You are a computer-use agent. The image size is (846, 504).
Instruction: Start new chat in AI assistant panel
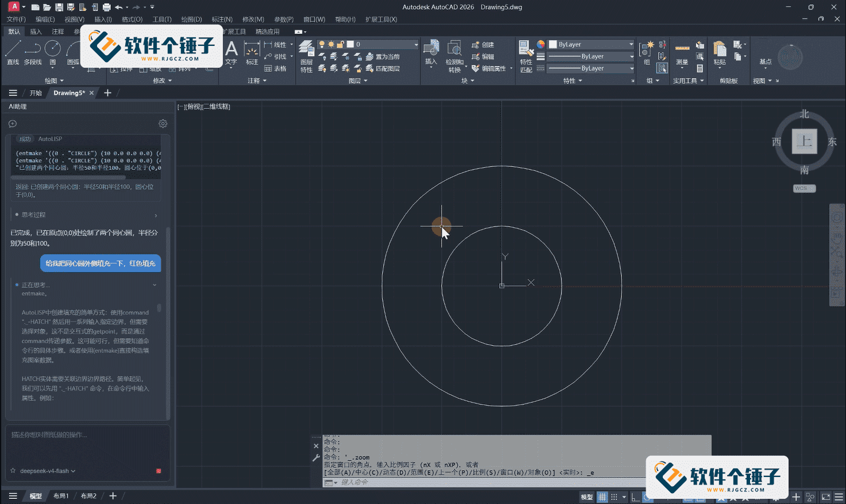pos(13,123)
